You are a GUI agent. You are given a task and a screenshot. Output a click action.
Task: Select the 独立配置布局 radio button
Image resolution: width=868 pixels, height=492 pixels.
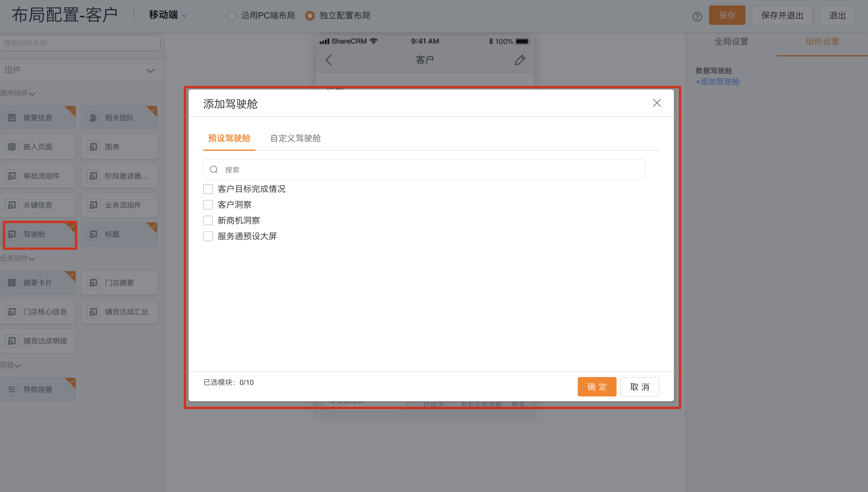[309, 15]
